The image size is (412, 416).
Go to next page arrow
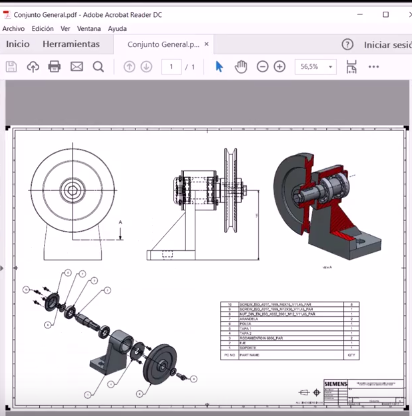point(146,67)
